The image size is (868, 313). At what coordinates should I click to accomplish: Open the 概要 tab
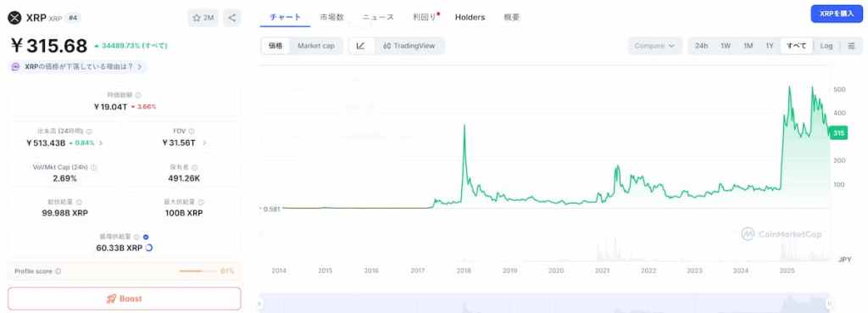click(511, 17)
